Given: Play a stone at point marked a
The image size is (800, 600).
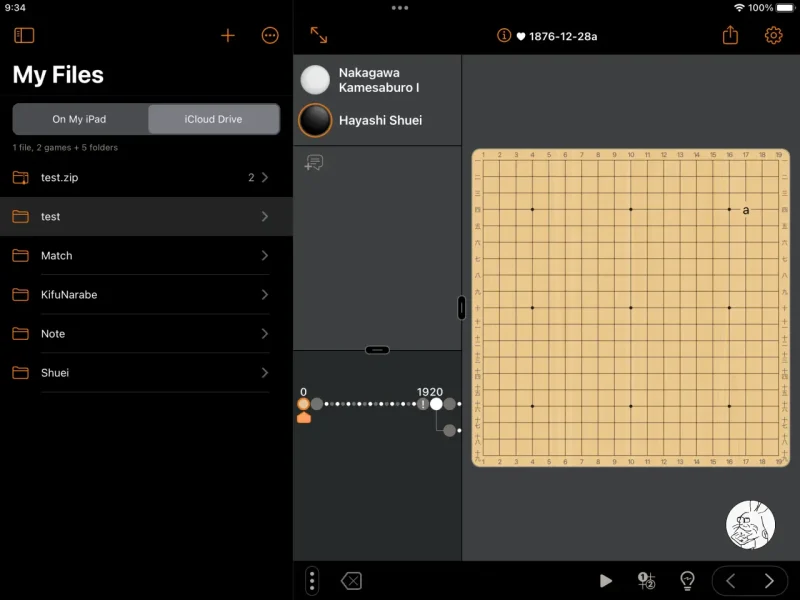Looking at the screenshot, I should point(746,210).
